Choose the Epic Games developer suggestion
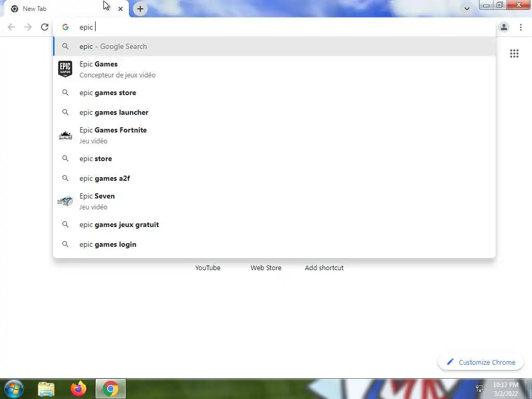The image size is (532, 399). coord(274,69)
